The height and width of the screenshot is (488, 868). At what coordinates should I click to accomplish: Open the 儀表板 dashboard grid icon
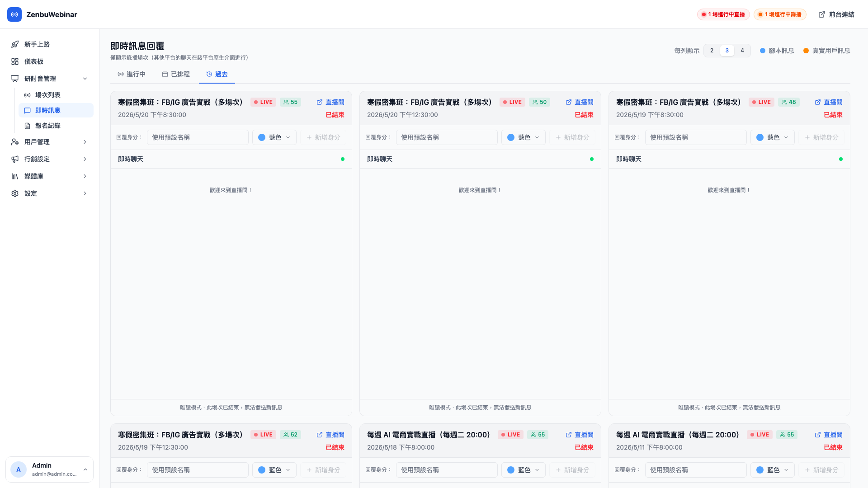coord(15,61)
